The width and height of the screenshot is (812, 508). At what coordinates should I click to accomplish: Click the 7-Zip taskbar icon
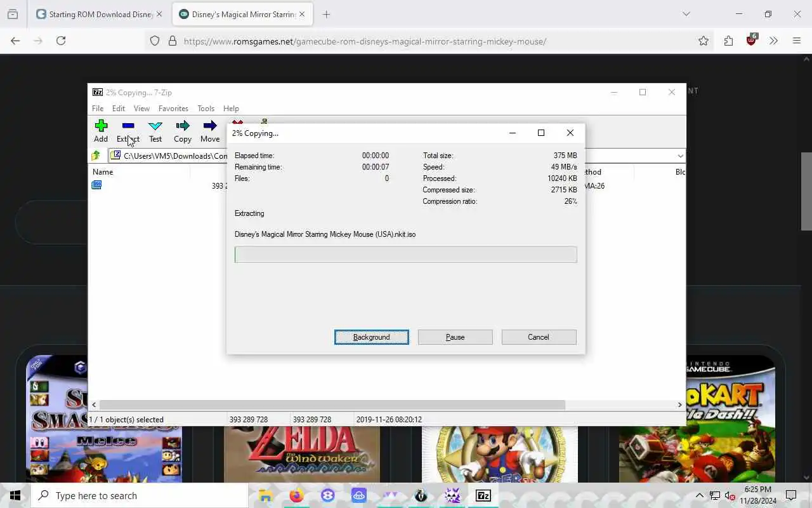[x=483, y=495]
